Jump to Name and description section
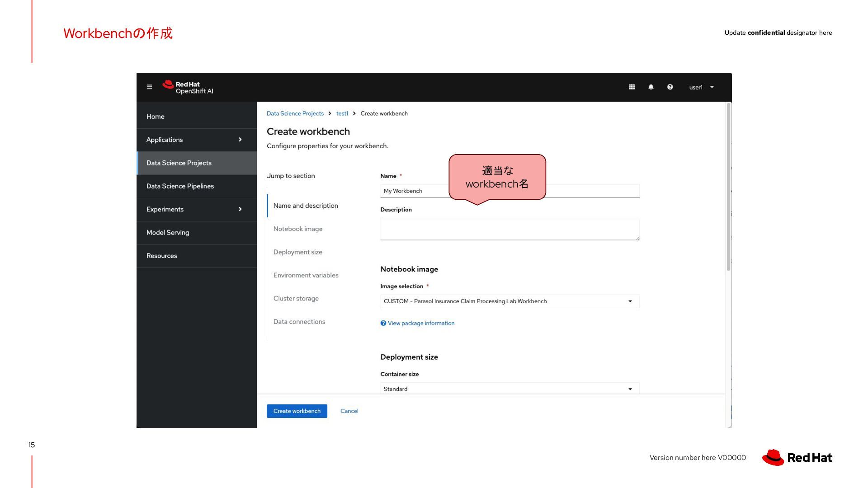This screenshot has width=868, height=488. pos(306,206)
